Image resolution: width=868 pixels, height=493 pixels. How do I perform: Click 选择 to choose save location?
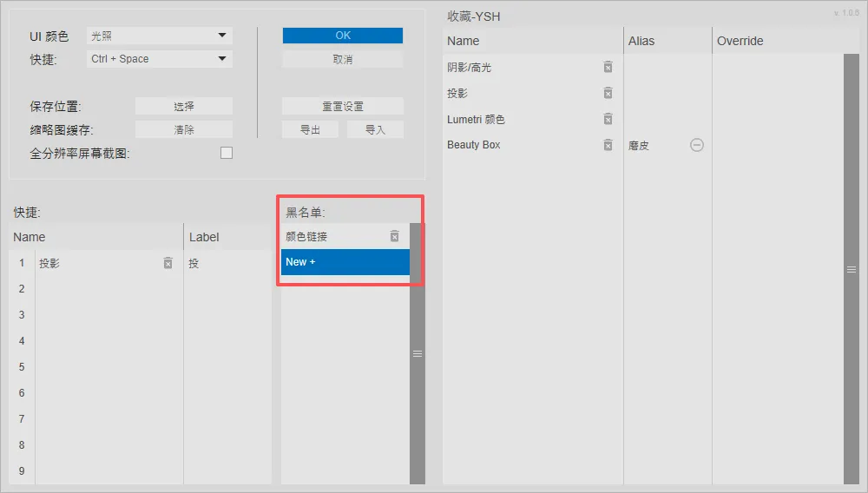[x=184, y=106]
